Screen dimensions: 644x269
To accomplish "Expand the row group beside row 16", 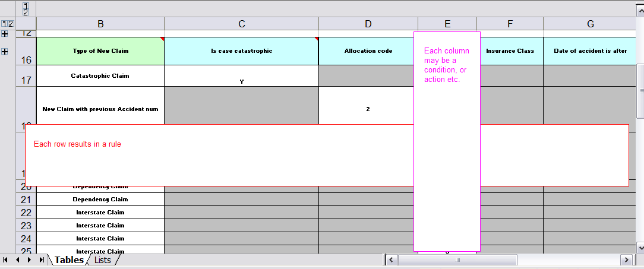I will (x=5, y=52).
